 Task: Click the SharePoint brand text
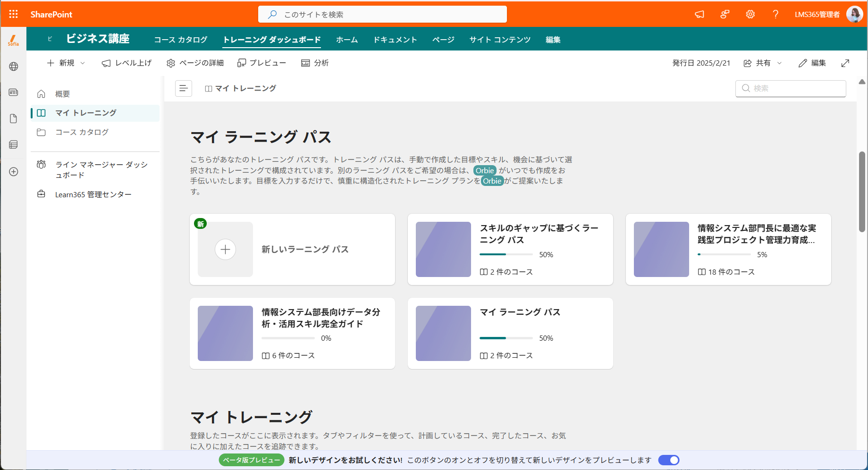pos(51,14)
